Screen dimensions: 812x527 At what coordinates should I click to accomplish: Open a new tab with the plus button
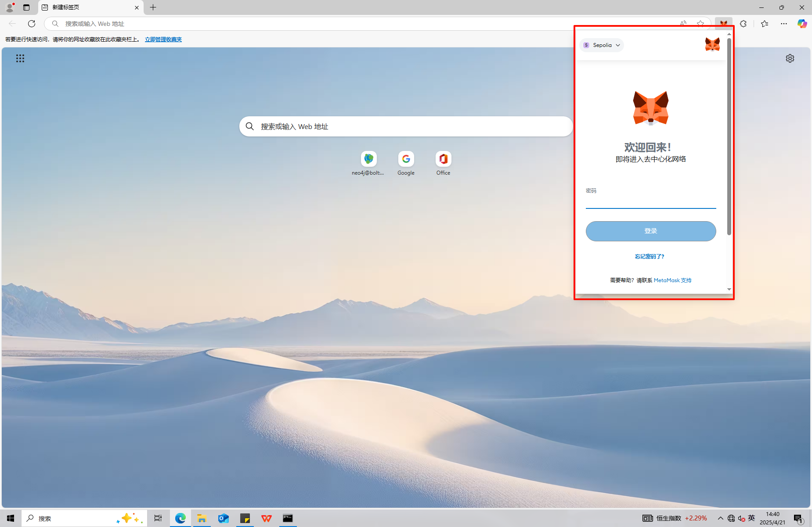tap(153, 7)
